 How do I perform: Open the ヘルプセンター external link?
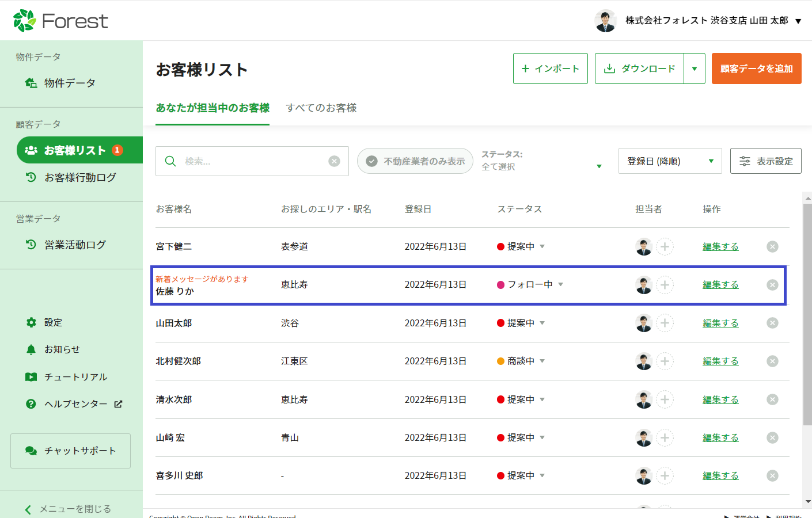tap(76, 404)
